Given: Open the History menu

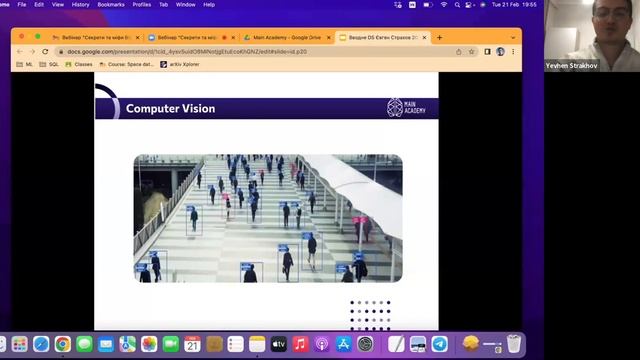Looking at the screenshot, I should 80,5.
